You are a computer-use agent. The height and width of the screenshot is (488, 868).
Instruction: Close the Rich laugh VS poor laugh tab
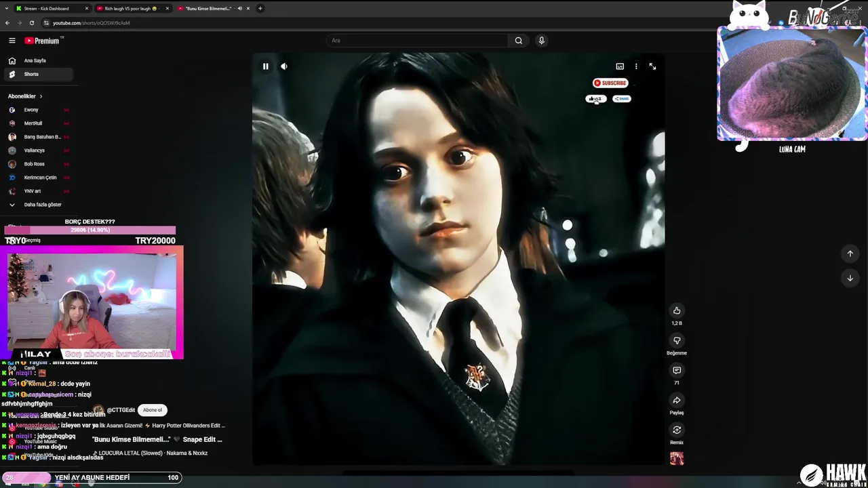click(x=167, y=9)
